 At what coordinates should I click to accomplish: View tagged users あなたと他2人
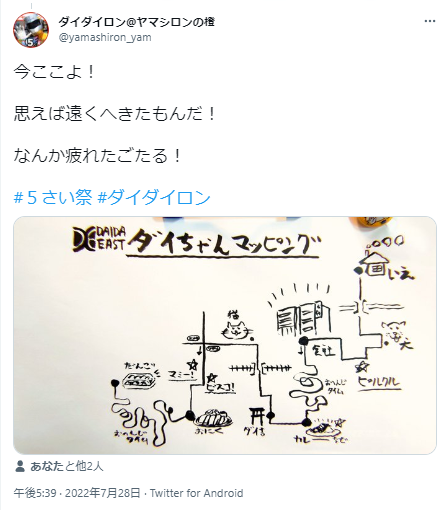pyautogui.click(x=67, y=466)
